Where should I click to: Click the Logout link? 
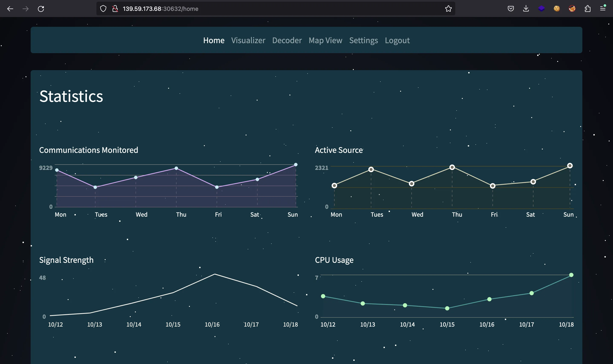click(x=397, y=40)
